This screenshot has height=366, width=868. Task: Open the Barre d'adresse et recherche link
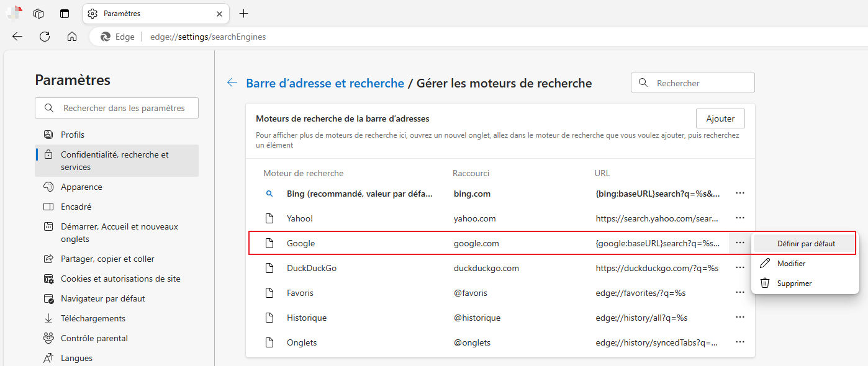tap(325, 83)
